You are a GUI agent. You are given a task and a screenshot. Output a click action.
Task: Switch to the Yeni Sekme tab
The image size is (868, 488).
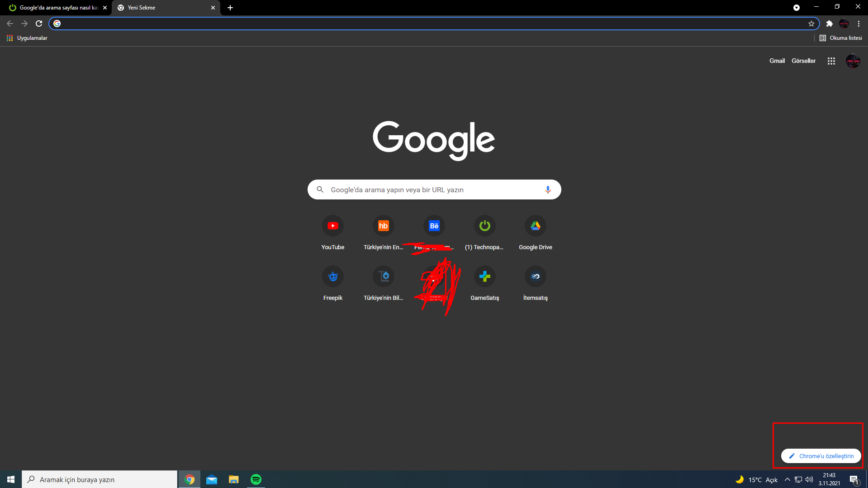[x=166, y=8]
